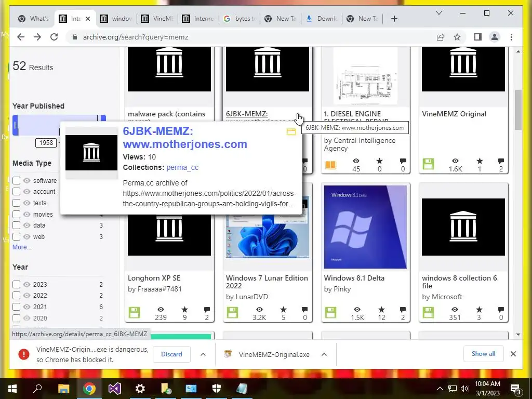Screen dimensions: 532x399
Task: Check the movies media type filter
Action: [16, 215]
